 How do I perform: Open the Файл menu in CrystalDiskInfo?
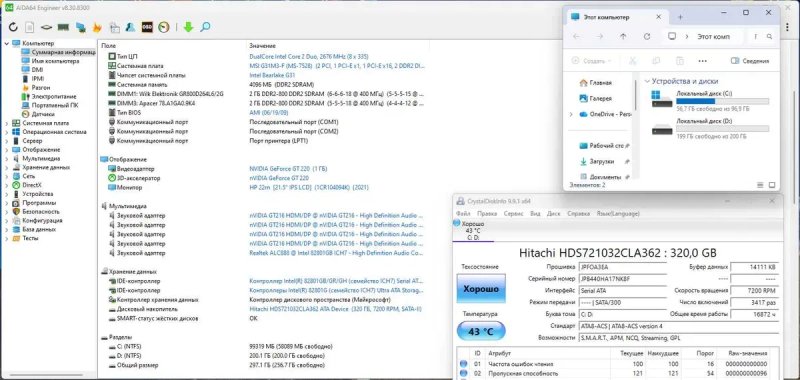click(463, 214)
